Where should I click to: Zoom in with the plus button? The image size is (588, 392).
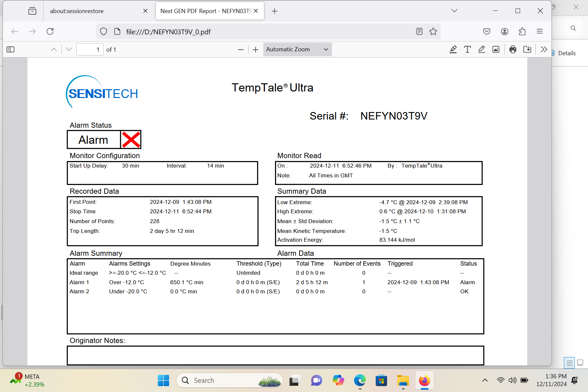click(255, 49)
